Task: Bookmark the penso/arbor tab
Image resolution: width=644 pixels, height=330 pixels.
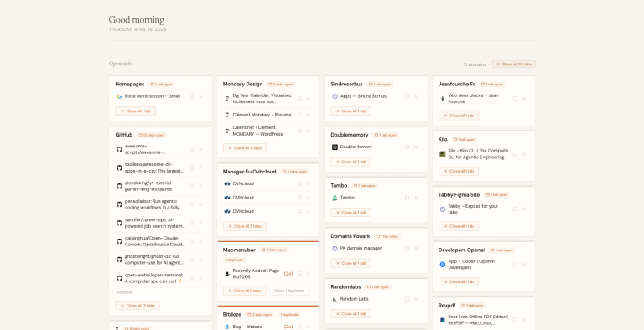Action: pyautogui.click(x=191, y=204)
